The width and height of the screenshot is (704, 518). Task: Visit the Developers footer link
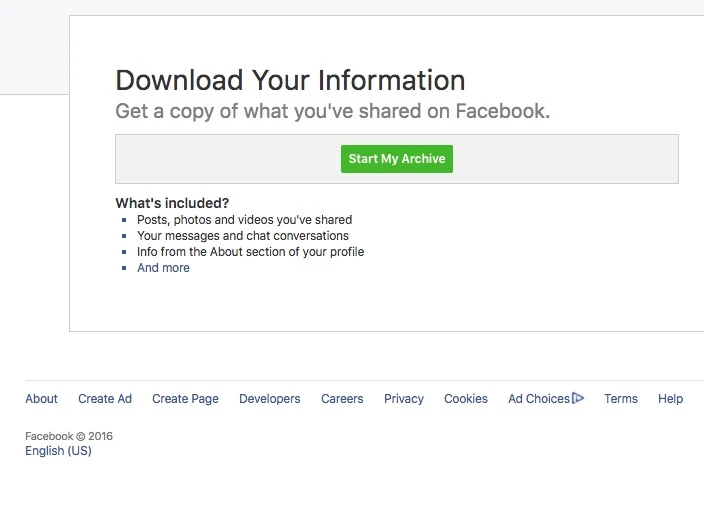click(x=269, y=399)
